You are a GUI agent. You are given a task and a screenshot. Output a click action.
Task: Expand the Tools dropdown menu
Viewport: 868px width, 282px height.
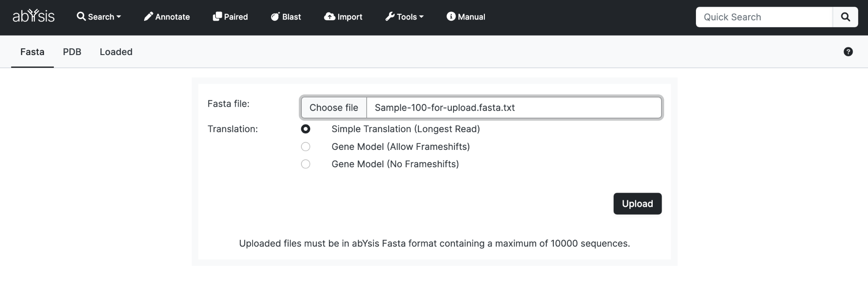click(404, 17)
